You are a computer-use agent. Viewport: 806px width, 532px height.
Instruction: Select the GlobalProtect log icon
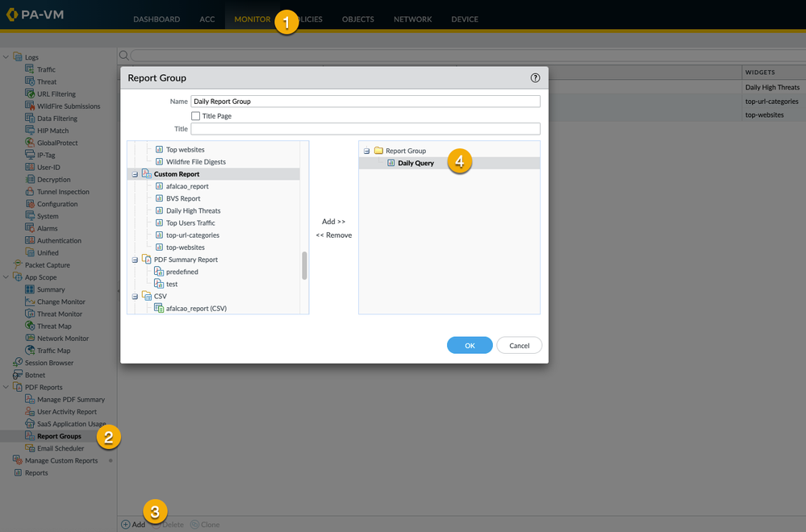(x=30, y=143)
